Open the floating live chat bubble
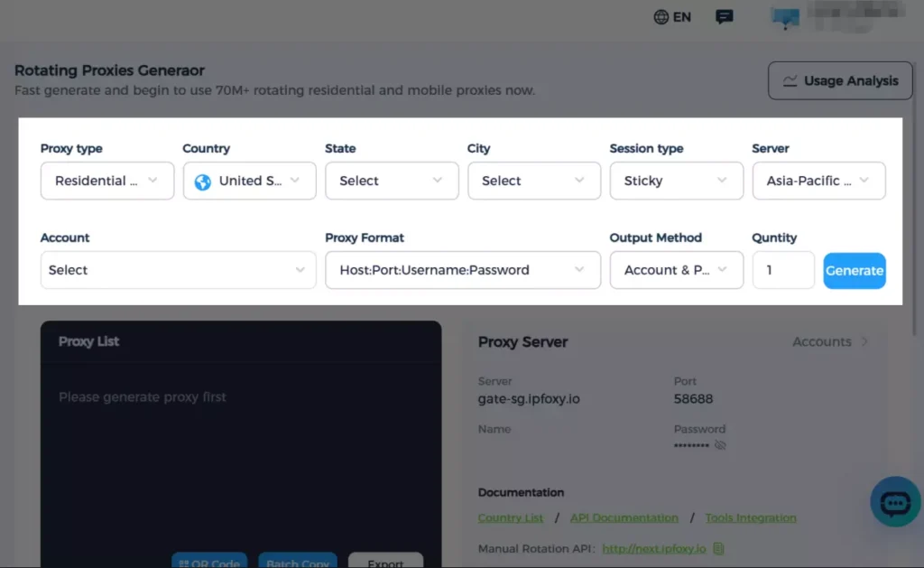 [894, 502]
